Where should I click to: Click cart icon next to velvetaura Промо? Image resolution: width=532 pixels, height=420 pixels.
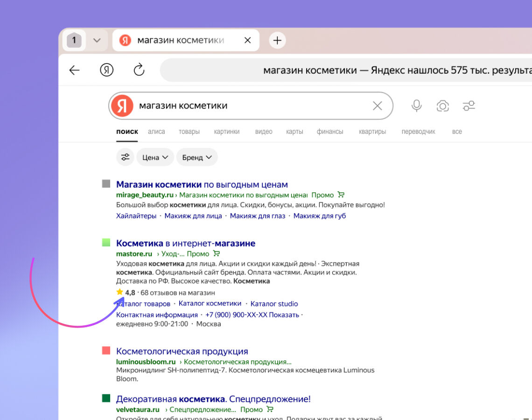pos(270,409)
